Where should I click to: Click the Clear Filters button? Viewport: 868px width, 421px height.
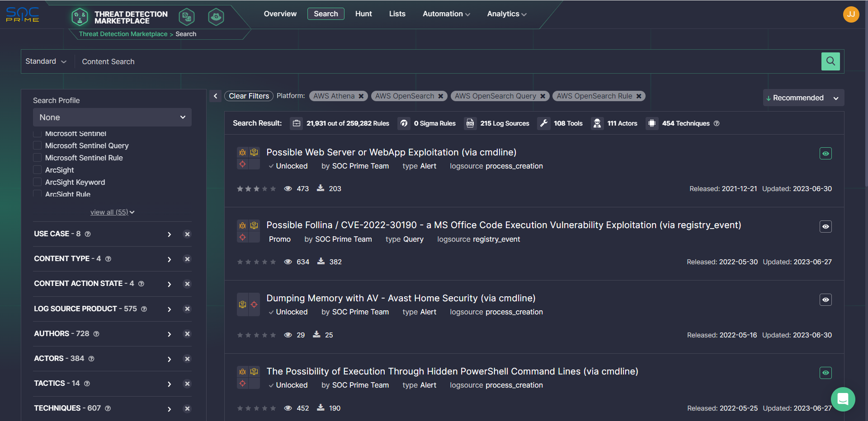pos(249,96)
